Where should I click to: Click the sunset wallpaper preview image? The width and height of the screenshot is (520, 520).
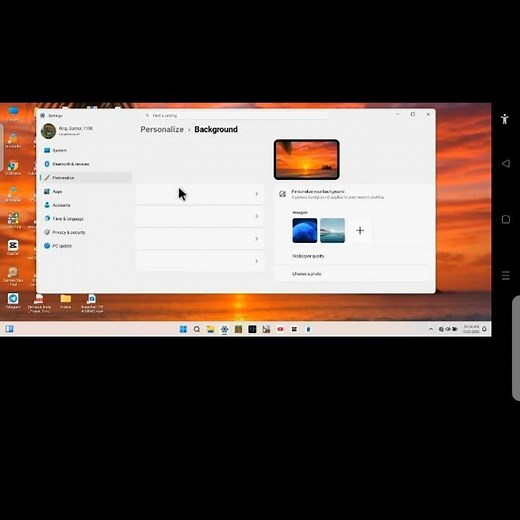point(307,160)
